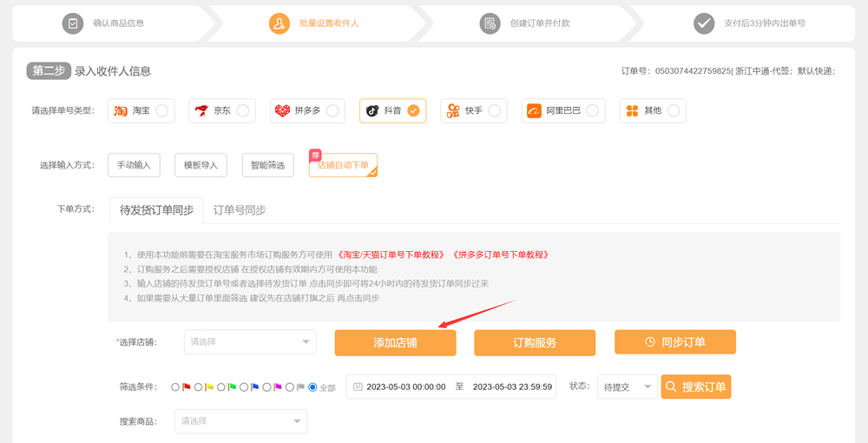Image resolution: width=868 pixels, height=443 pixels.
Task: Click the start date 2023-05-03 00:00:00 field
Action: (405, 387)
